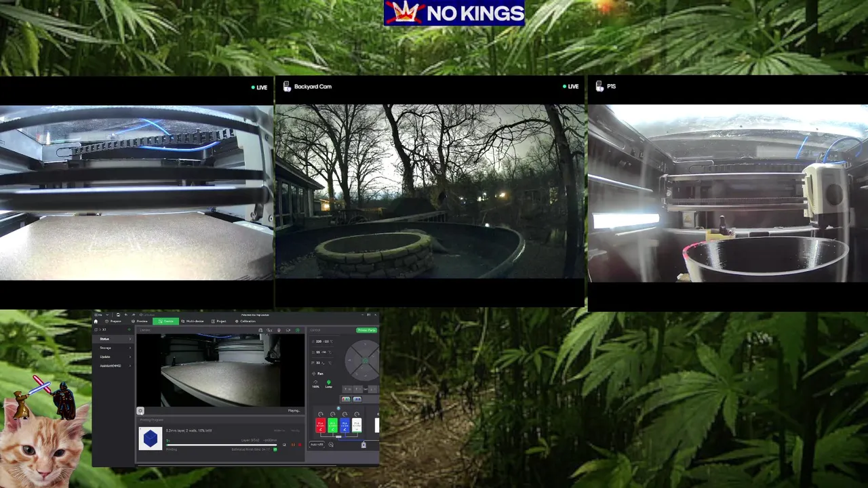This screenshot has height=488, width=868.
Task: Click the NO KINGS banner at top
Action: [x=454, y=13]
